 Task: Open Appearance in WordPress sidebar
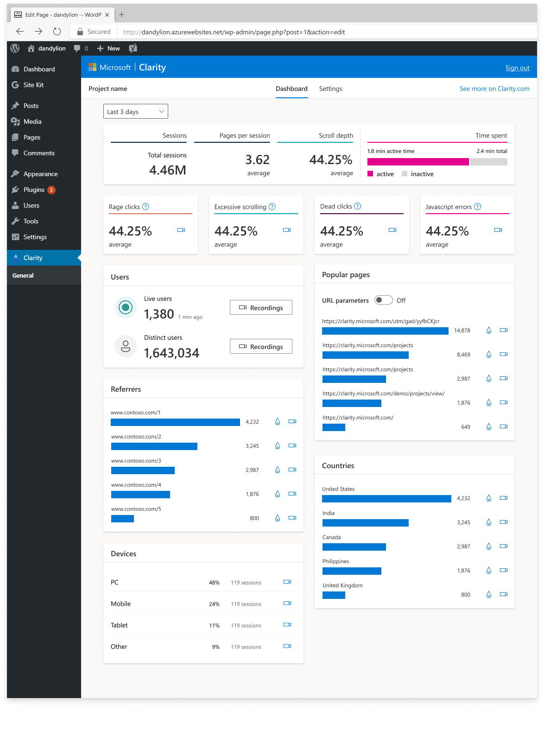(44, 174)
